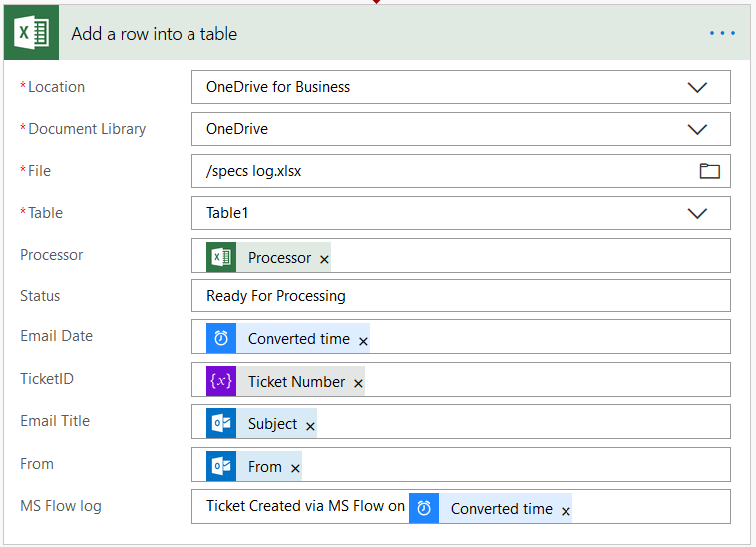The width and height of the screenshot is (756, 547).
Task: Remove the From token
Action: pos(295,468)
